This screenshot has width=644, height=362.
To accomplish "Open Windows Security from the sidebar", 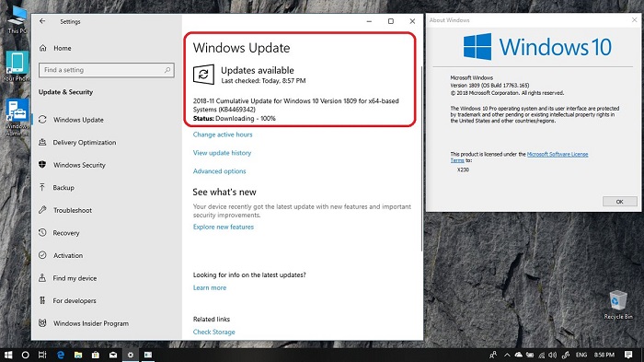I will point(79,165).
